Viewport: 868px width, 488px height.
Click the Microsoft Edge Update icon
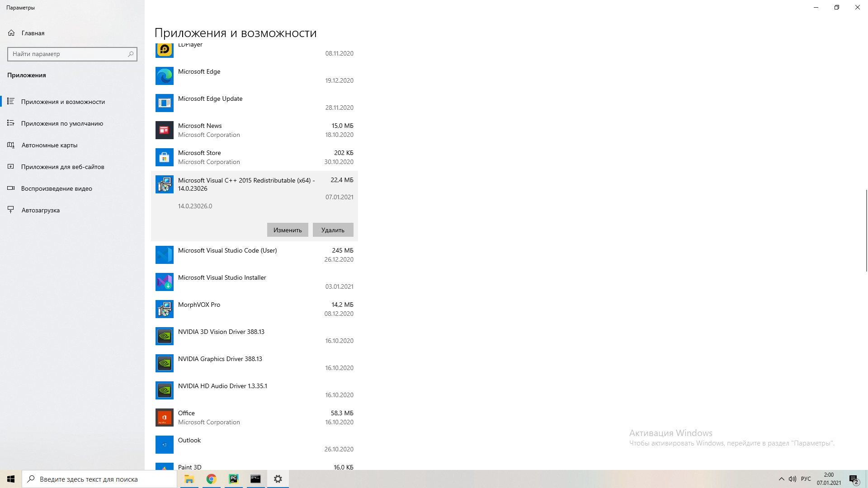164,103
